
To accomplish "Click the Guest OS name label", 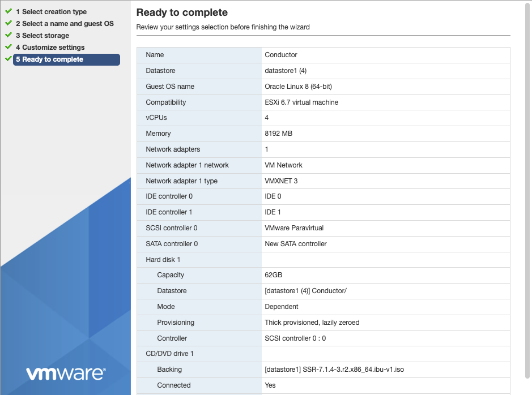I will click(170, 87).
